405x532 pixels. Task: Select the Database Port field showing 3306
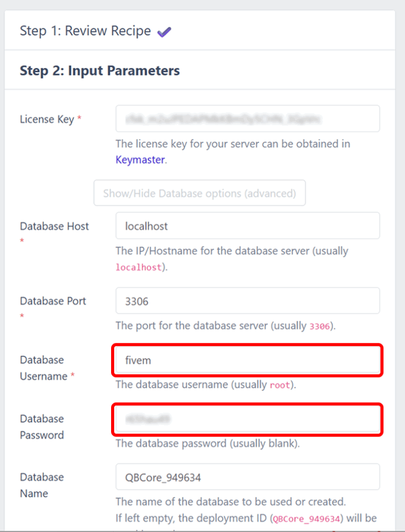coord(247,300)
